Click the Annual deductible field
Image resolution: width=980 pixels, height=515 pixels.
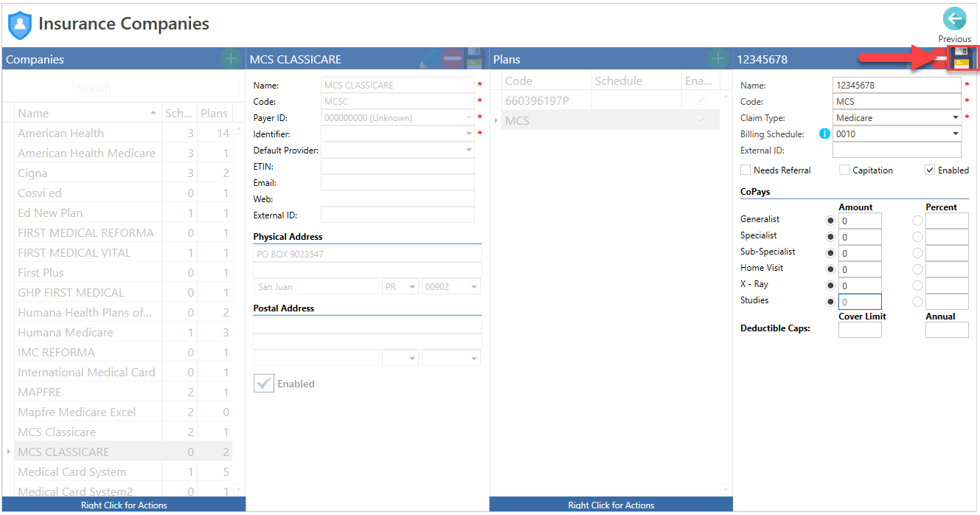(x=947, y=330)
